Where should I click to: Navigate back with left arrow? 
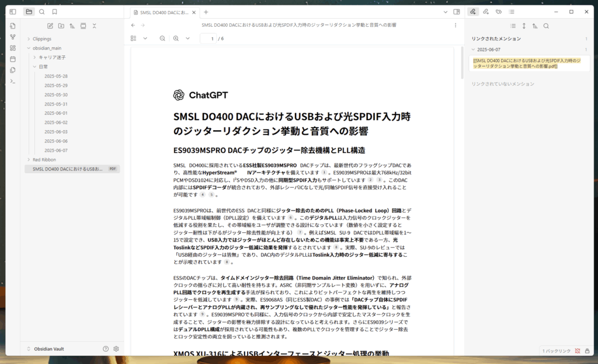click(x=133, y=25)
